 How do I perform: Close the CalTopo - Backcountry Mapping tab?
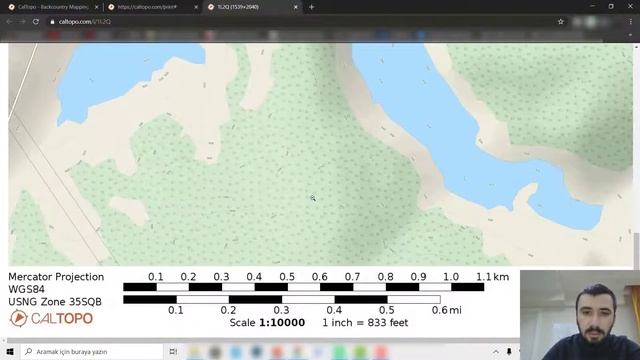coord(96,7)
